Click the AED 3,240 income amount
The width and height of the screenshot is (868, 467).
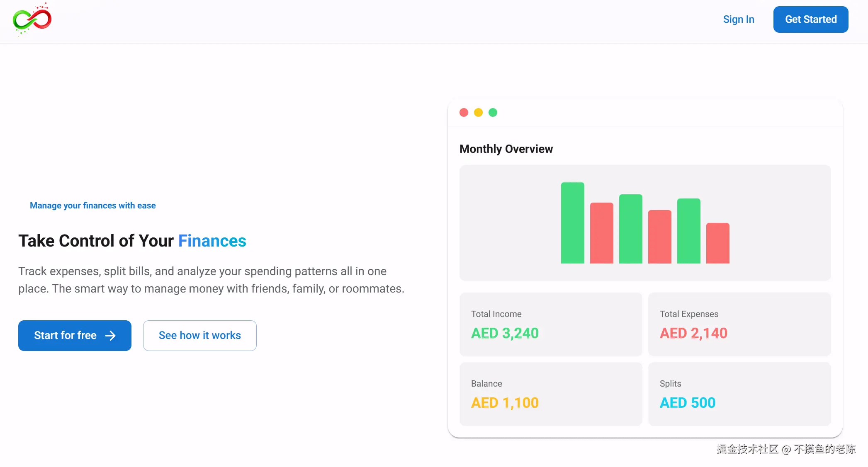coord(505,333)
